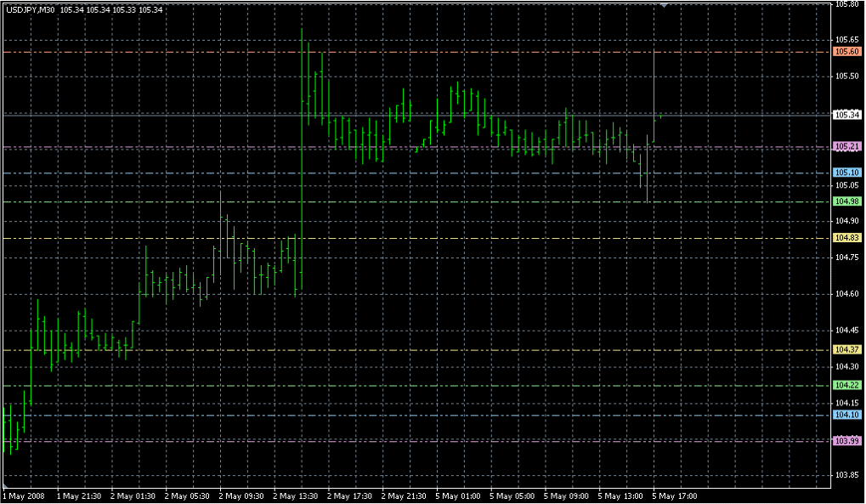
Task: Click the 104.60 price scale value
Action: (x=846, y=294)
